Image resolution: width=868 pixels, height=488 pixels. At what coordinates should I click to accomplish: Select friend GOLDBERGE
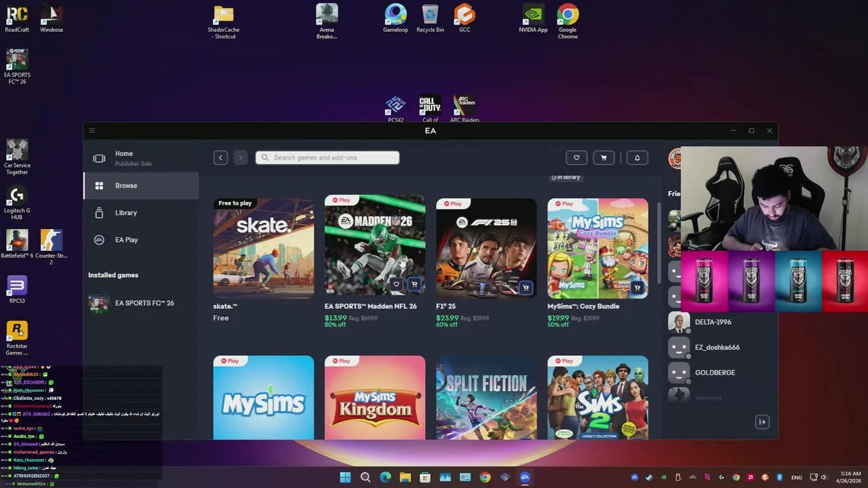(715, 373)
